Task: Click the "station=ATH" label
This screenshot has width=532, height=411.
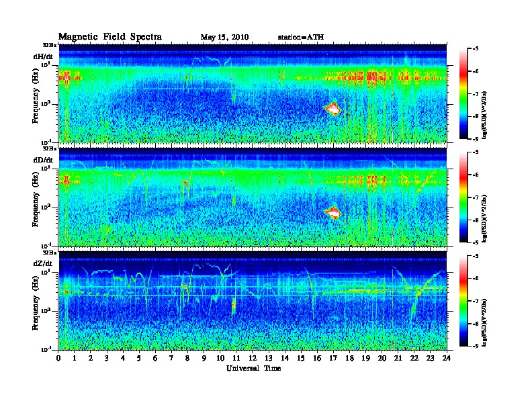Action: [301, 37]
